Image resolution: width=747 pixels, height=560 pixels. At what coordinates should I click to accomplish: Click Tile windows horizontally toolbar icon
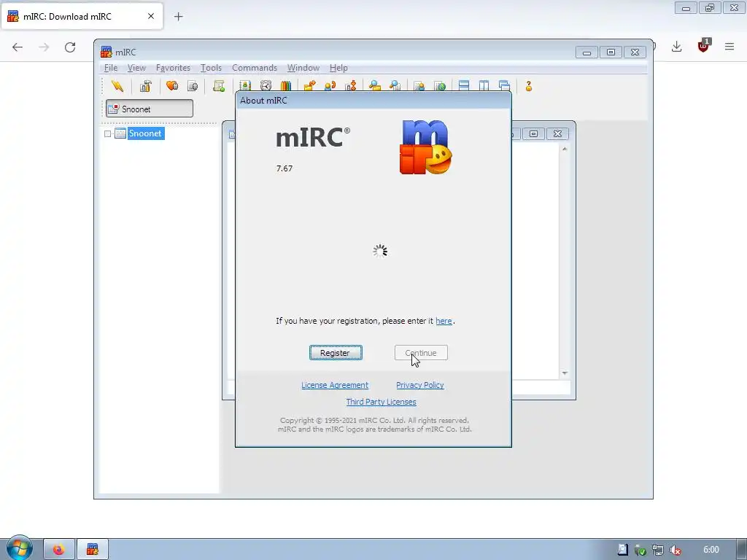[x=464, y=86]
